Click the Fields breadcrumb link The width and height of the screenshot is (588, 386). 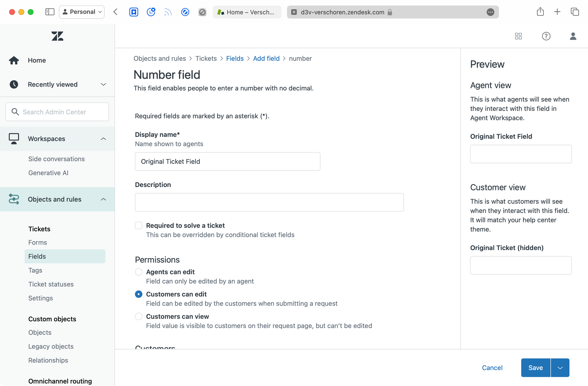pos(235,59)
